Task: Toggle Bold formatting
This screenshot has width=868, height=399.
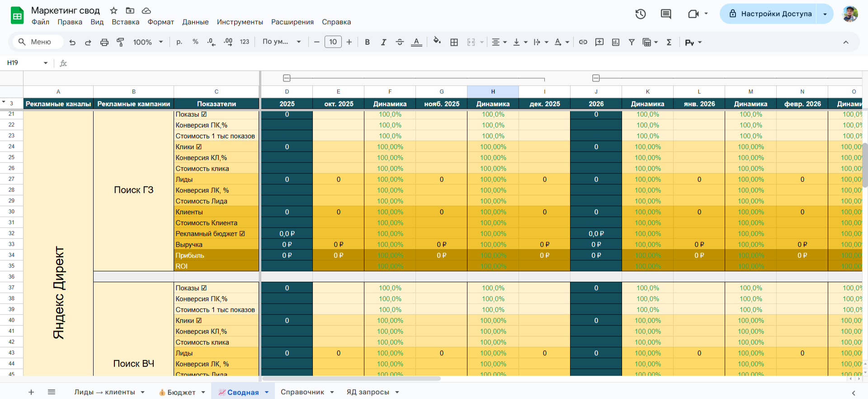Action: [x=367, y=42]
